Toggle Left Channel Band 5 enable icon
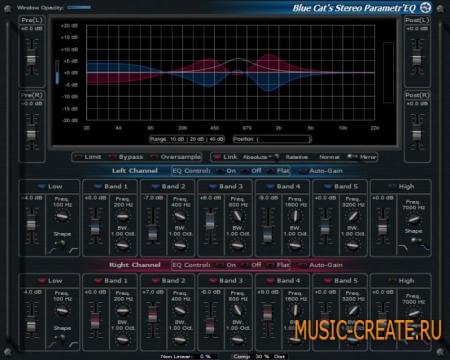Viewport: 450px width, 360px height. click(x=328, y=186)
